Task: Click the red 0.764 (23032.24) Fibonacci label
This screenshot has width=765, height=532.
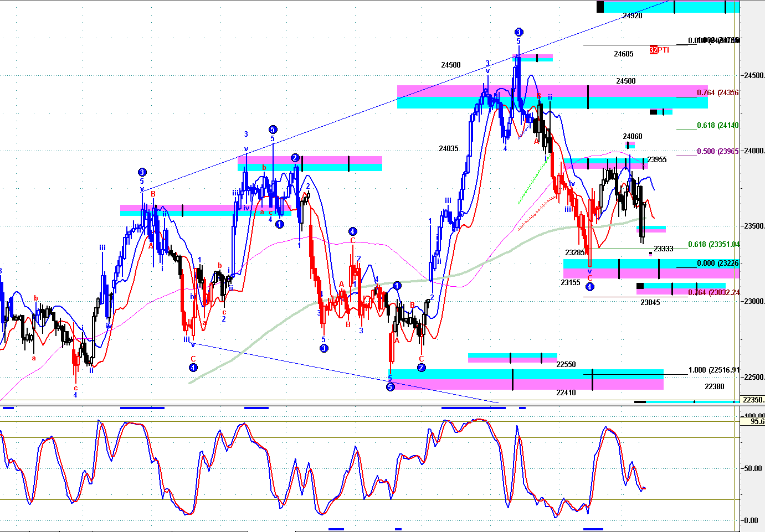Action: (714, 292)
